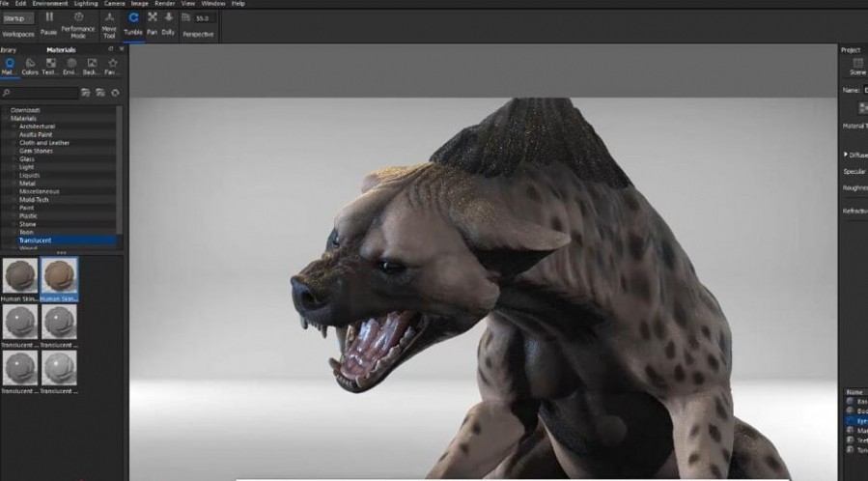Open the File menu

point(5,3)
